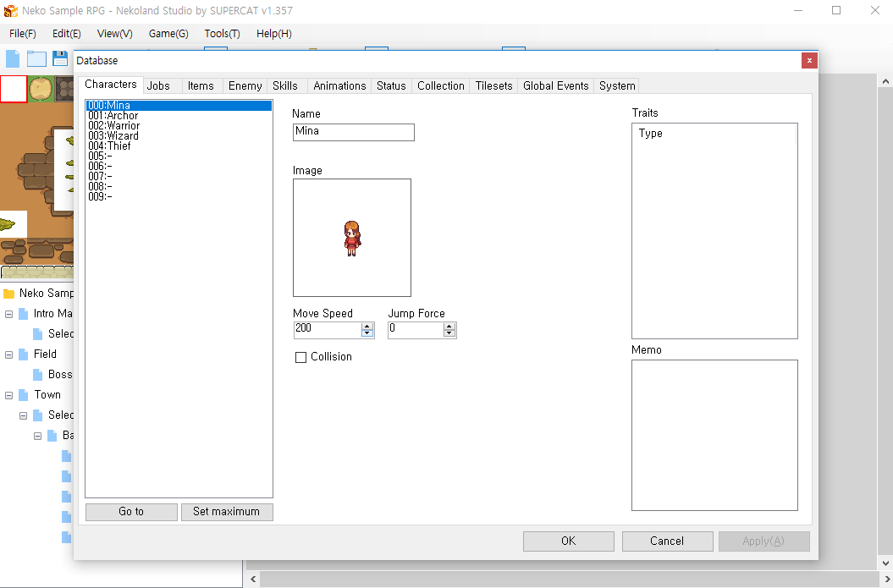Screen dimensions: 893x588
Task: Click the New project file icon
Action: click(13, 58)
